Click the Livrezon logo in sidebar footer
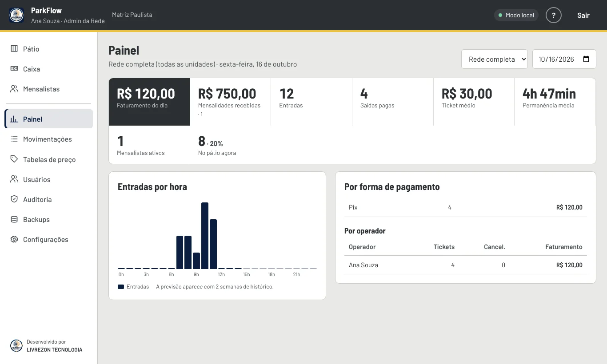607x364 pixels. (16, 346)
